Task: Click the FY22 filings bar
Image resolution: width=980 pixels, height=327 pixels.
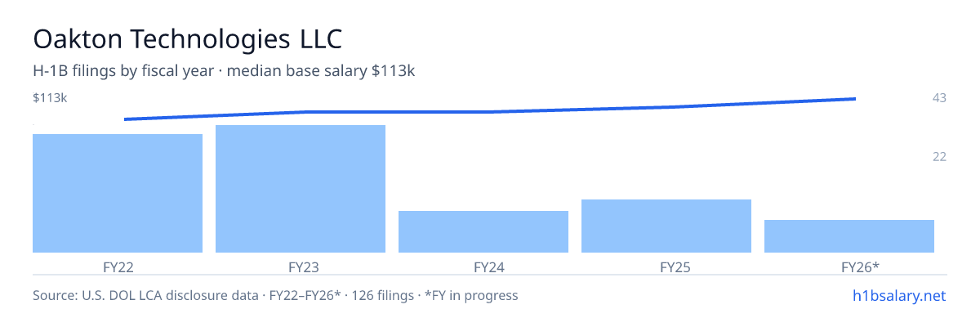Action: [x=118, y=193]
